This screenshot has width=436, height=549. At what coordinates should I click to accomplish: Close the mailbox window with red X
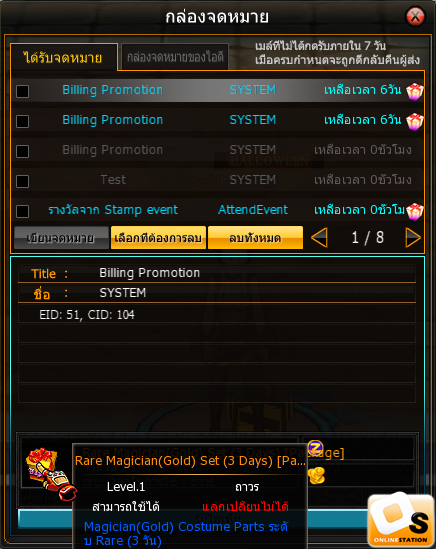click(415, 16)
